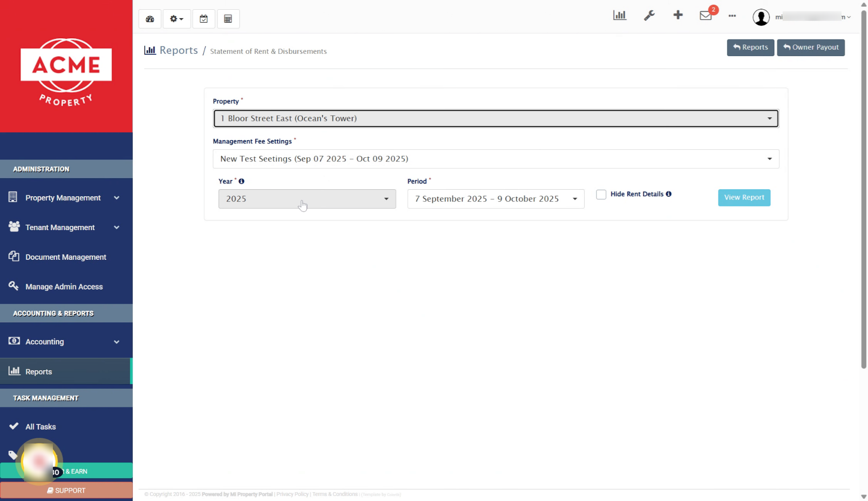Expand the Property Management menu
Screen dimensions: 868x501
coord(66,198)
